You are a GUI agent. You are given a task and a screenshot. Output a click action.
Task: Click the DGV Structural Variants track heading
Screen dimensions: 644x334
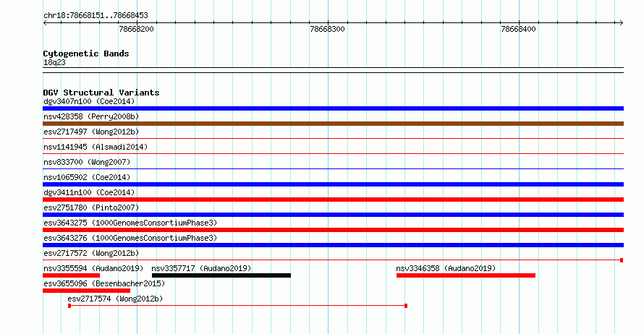click(x=101, y=93)
